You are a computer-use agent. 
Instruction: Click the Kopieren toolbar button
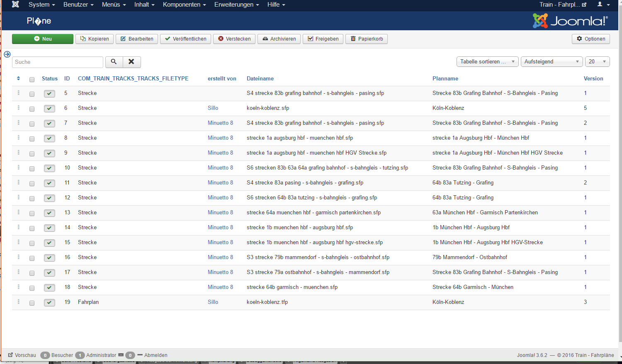pyautogui.click(x=95, y=39)
